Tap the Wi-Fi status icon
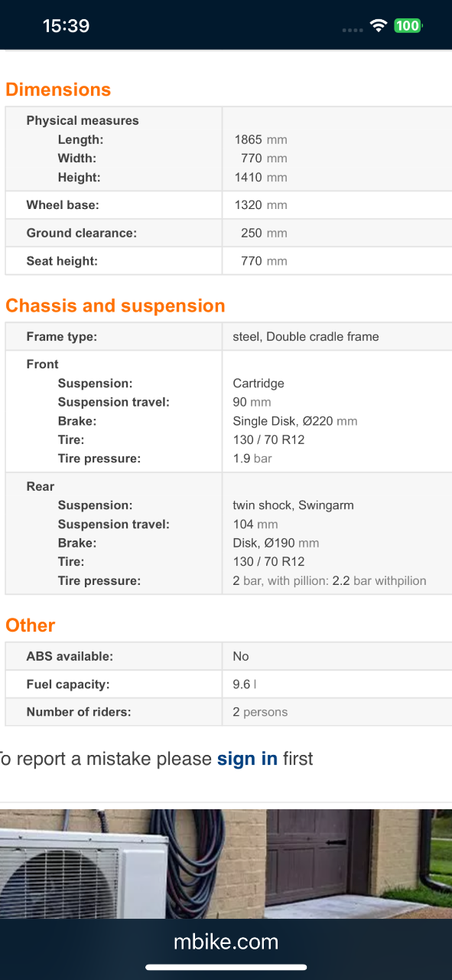452x980 pixels. pos(378,26)
